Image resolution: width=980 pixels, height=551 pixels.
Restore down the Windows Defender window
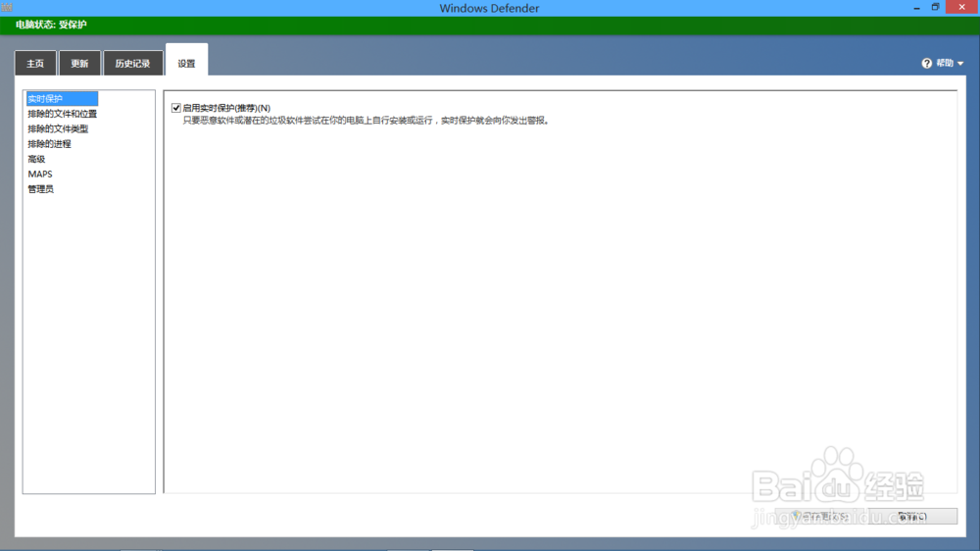pos(935,8)
